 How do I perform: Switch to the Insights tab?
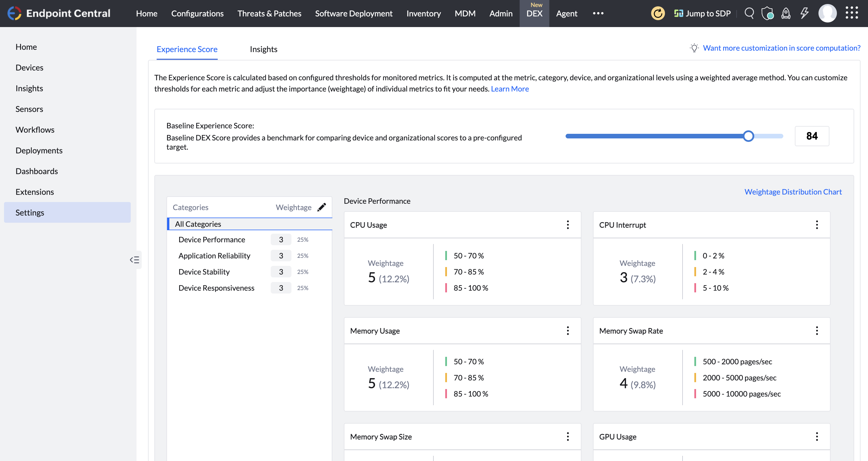pos(263,49)
